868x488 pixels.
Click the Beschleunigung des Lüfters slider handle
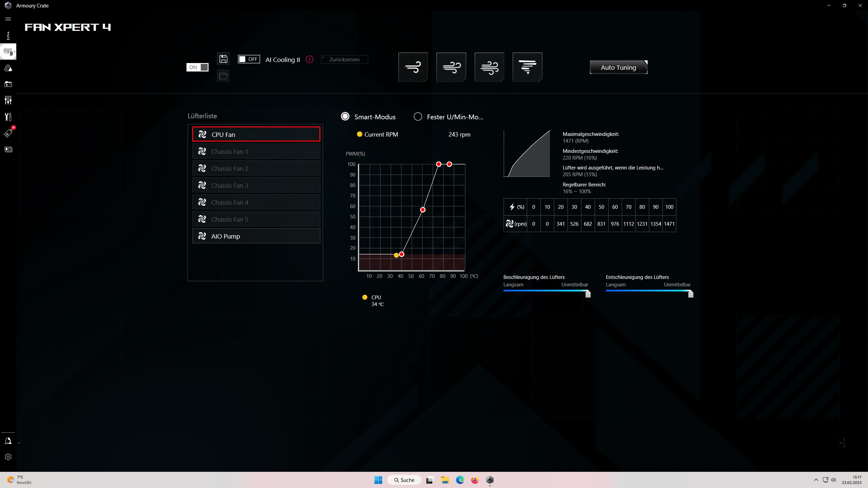click(588, 294)
